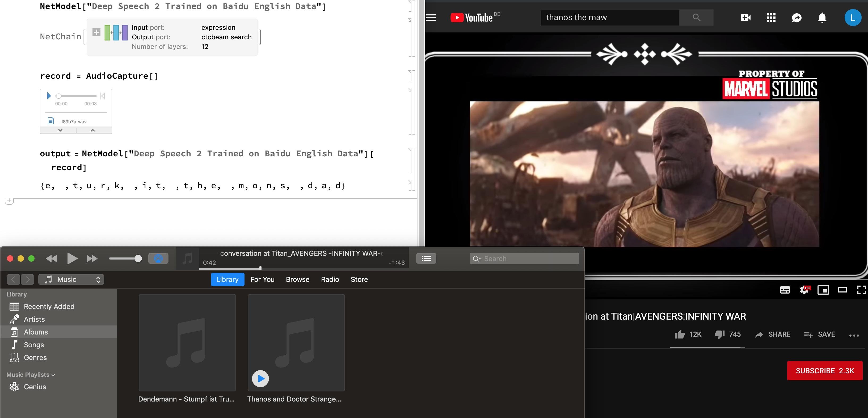Open the Up Next list button in iTunes
868x418 pixels.
pyautogui.click(x=426, y=258)
